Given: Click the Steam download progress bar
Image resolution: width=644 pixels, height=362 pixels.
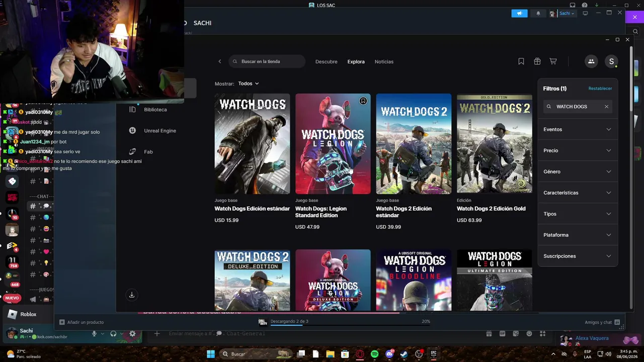Looking at the screenshot, I should pyautogui.click(x=351, y=325).
